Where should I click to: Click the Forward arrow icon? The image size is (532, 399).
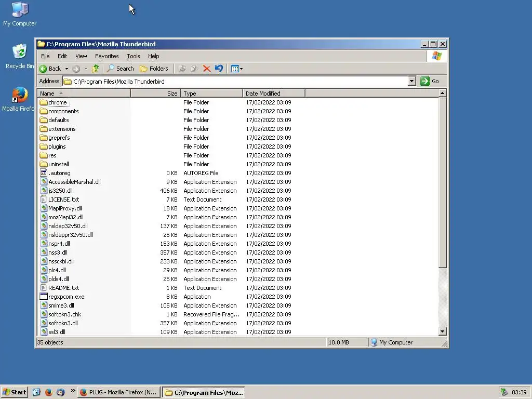coord(76,69)
